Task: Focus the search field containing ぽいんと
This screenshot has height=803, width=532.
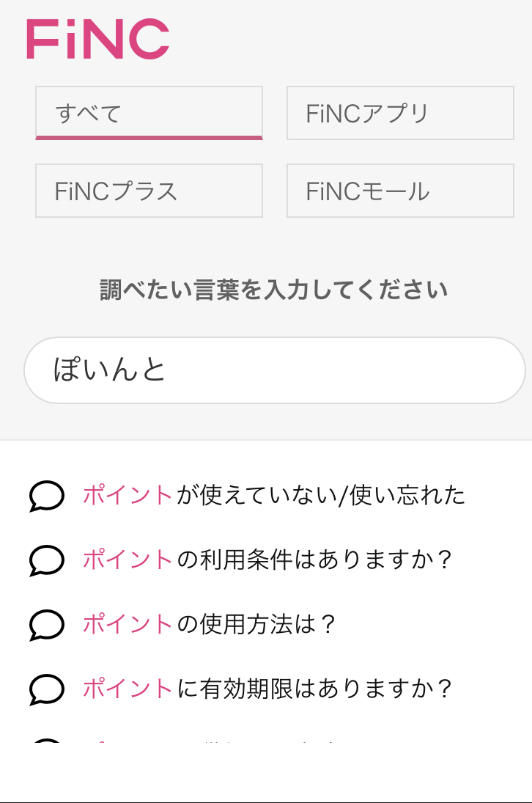Action: 274,370
